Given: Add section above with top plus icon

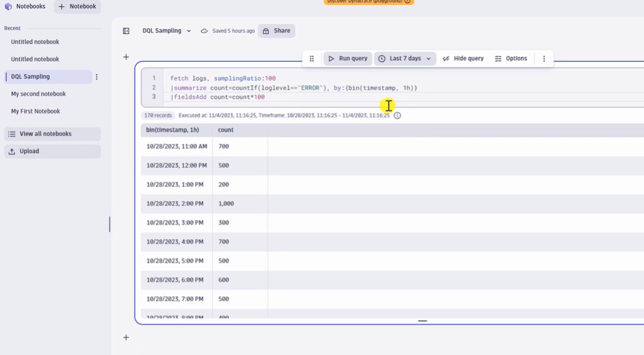Looking at the screenshot, I should click(x=126, y=57).
